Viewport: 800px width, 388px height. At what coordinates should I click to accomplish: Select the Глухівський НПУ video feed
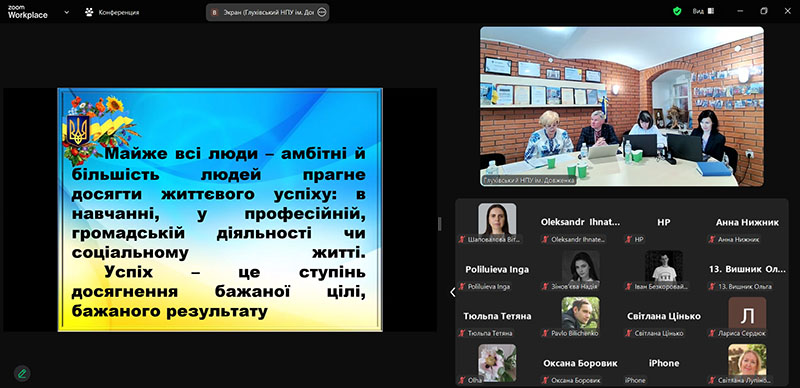point(622,106)
